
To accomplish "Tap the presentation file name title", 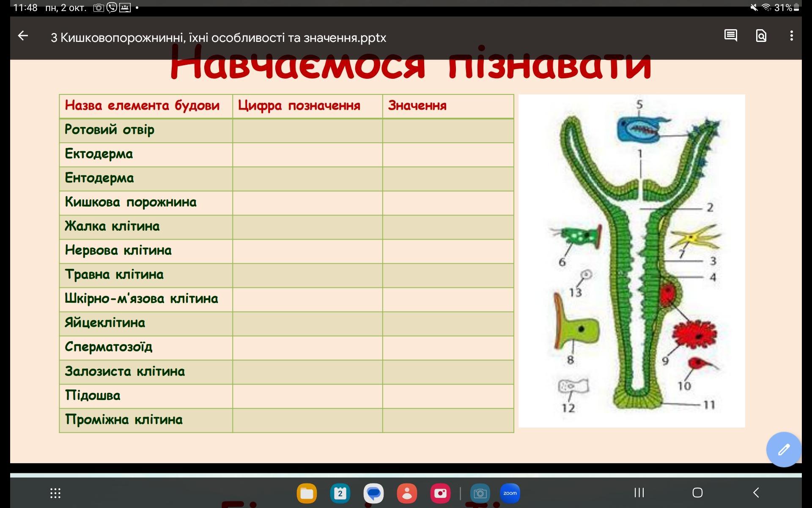I will pyautogui.click(x=218, y=38).
